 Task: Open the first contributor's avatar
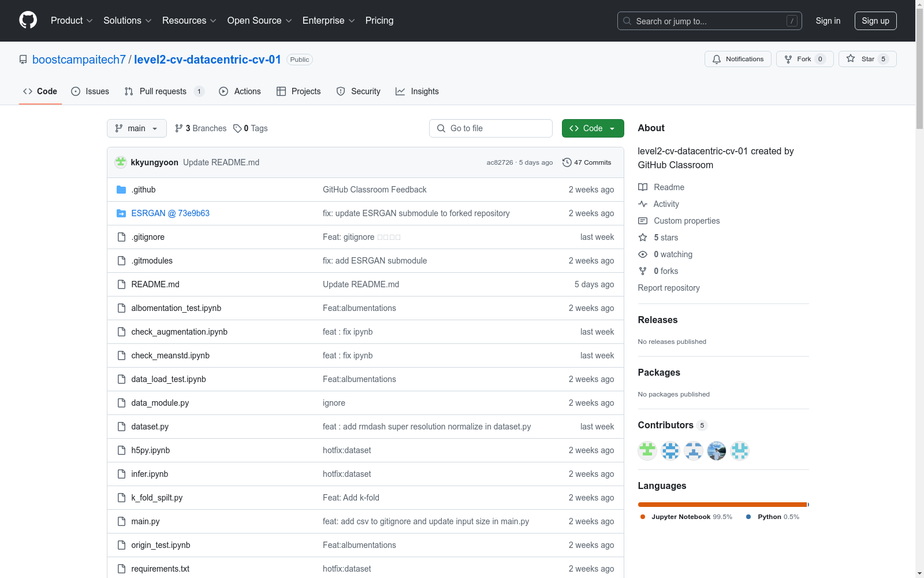pos(647,450)
